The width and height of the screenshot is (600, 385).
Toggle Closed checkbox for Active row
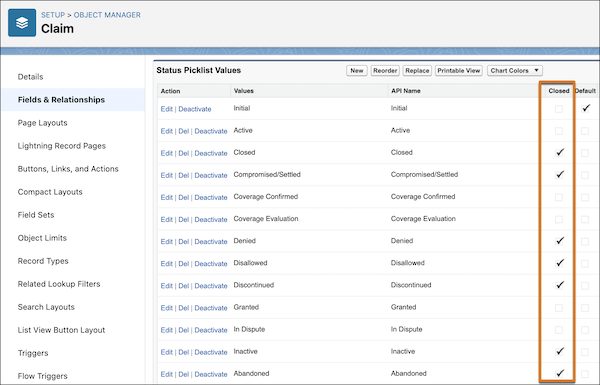pos(559,131)
